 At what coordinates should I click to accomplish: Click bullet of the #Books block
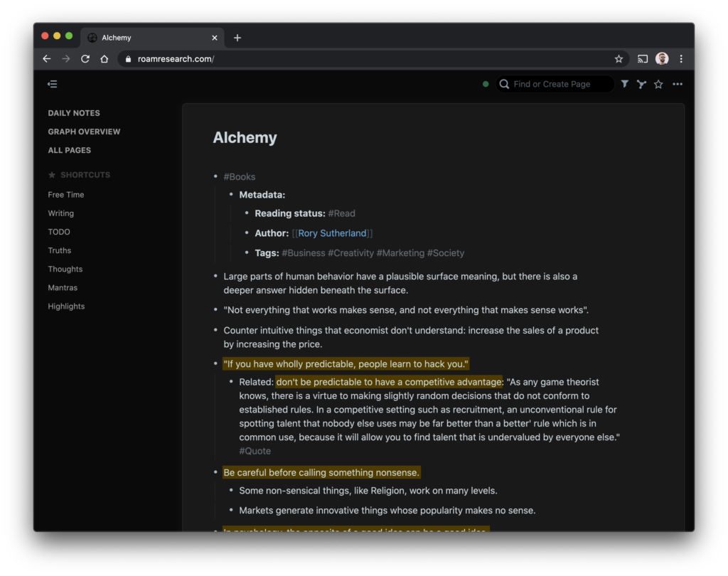(215, 177)
